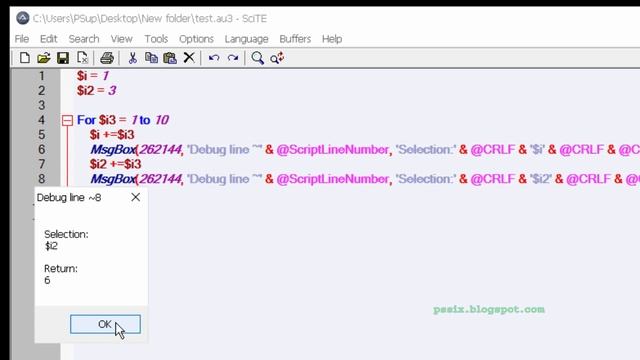Screen dimensions: 640x360
Task: Save the script with floppy disk icon
Action: coord(63,58)
